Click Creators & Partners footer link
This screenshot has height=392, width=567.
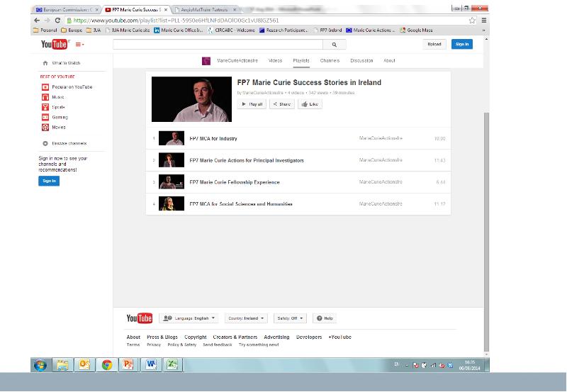point(235,337)
